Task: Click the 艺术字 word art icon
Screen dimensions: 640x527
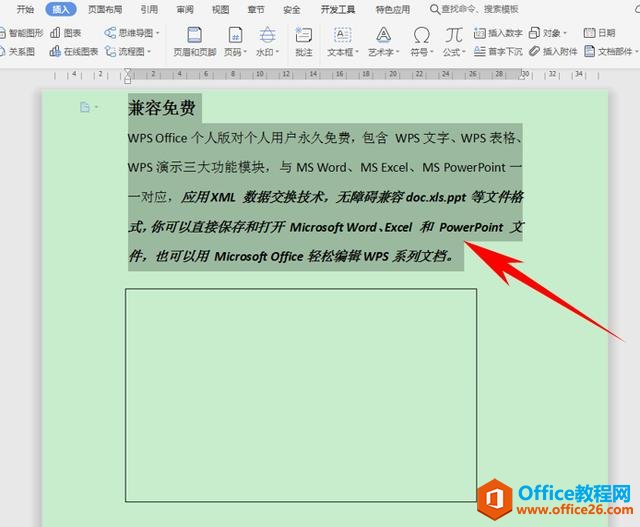Action: click(383, 35)
